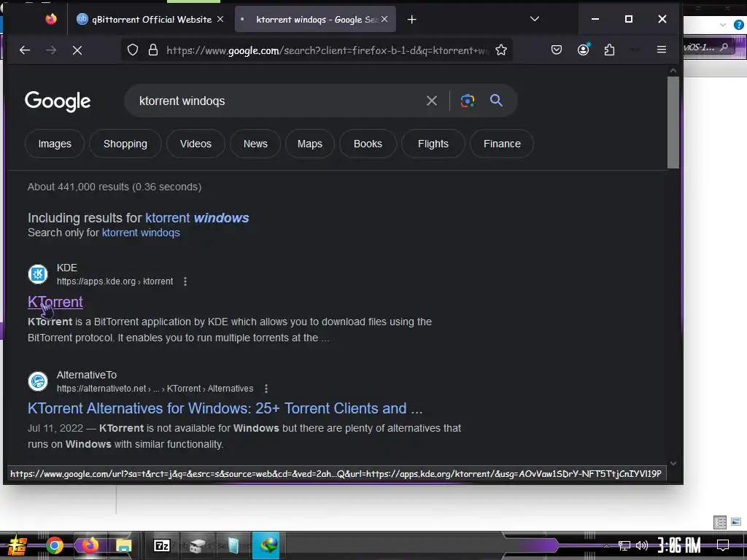The width and height of the screenshot is (747, 560).
Task: Expand the list all tabs chevron
Action: pos(535,19)
